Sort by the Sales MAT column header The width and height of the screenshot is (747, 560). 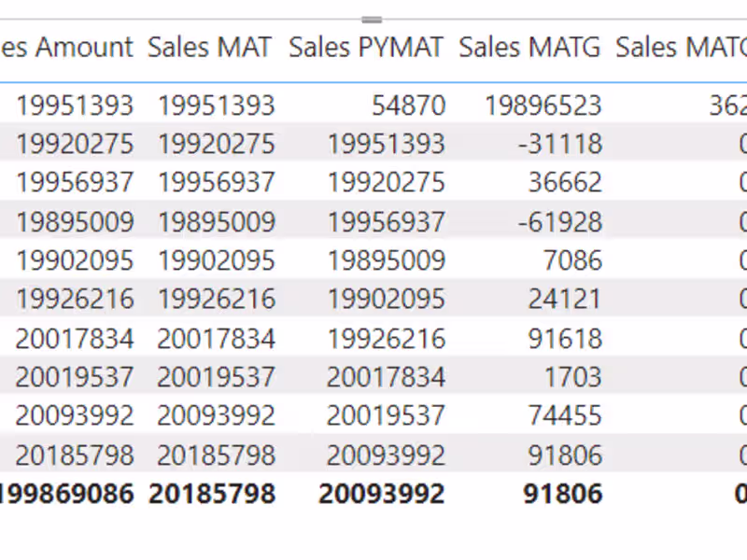(209, 48)
